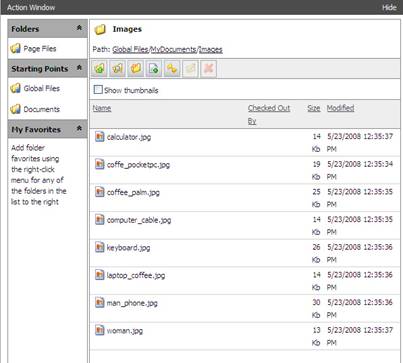The image size is (403, 363).
Task: Click the image icon beside calculator.jpg
Action: [x=99, y=136]
